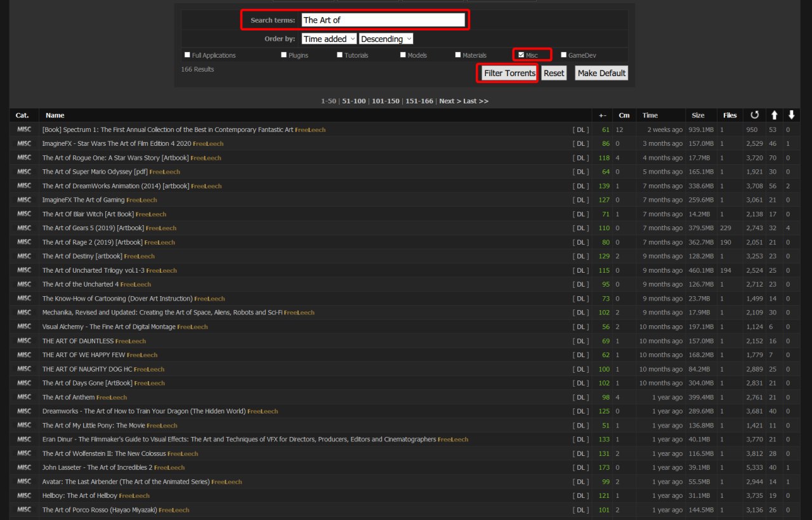Click the Reset button
The height and width of the screenshot is (520, 812).
(x=554, y=73)
